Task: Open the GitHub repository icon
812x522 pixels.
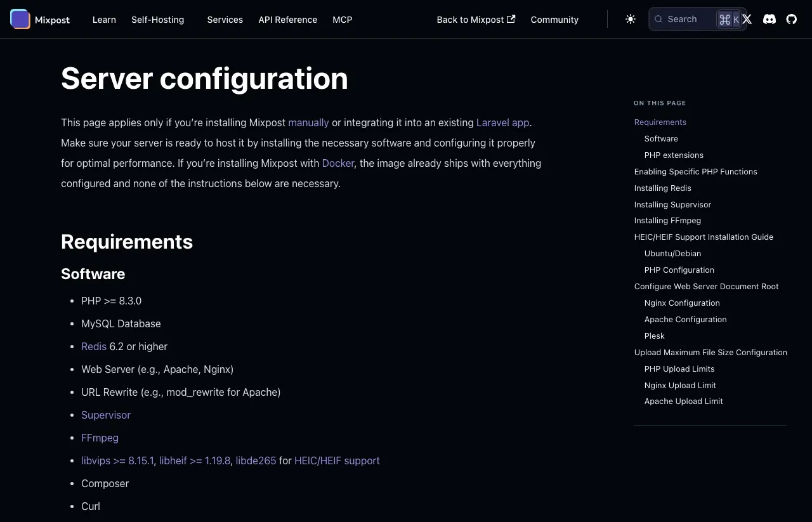Action: (x=792, y=19)
